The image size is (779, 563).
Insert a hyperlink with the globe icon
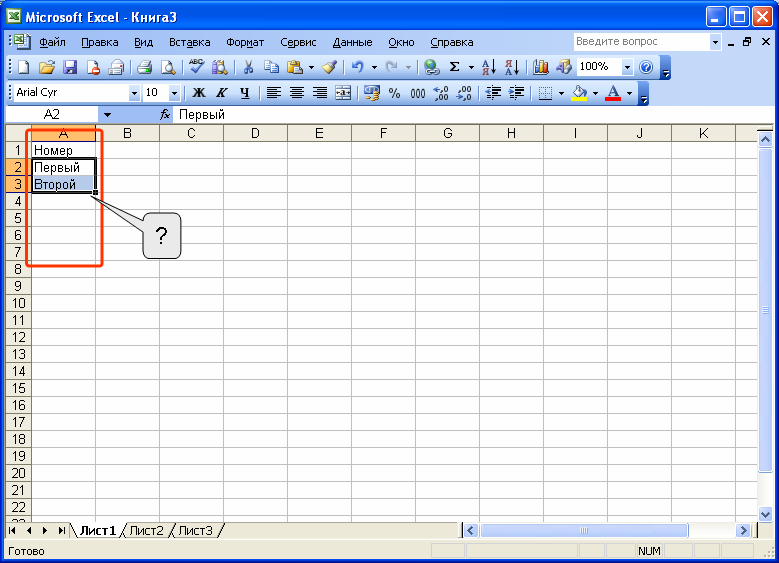pyautogui.click(x=432, y=67)
